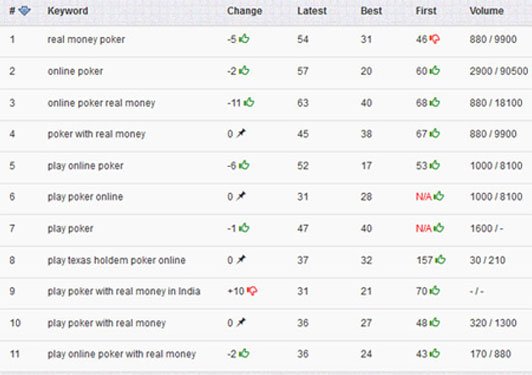Sort table by Keyword column header

click(68, 11)
